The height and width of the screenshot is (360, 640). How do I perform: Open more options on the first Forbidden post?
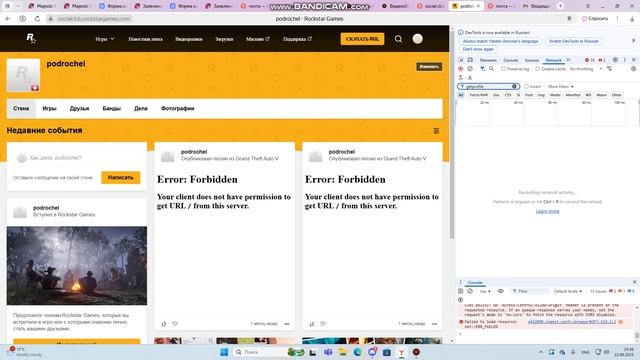[287, 324]
